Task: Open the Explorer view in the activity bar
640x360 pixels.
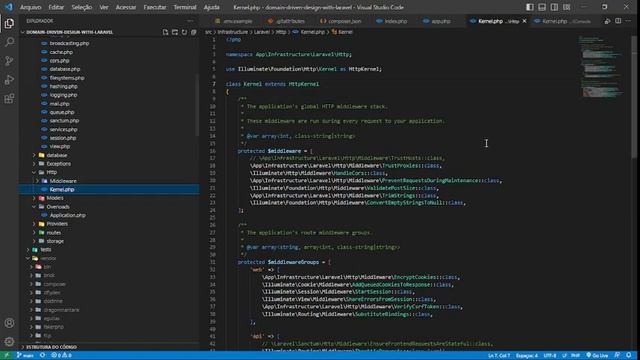Action: 9,24
